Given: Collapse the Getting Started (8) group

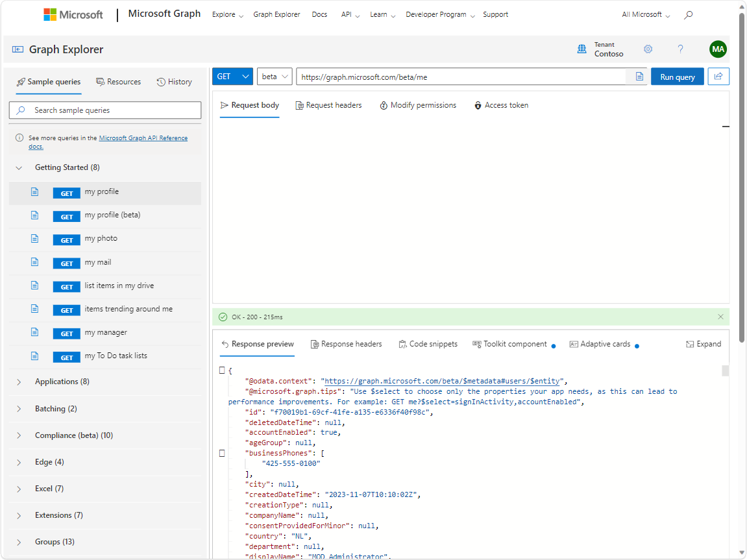Looking at the screenshot, I should click(19, 167).
